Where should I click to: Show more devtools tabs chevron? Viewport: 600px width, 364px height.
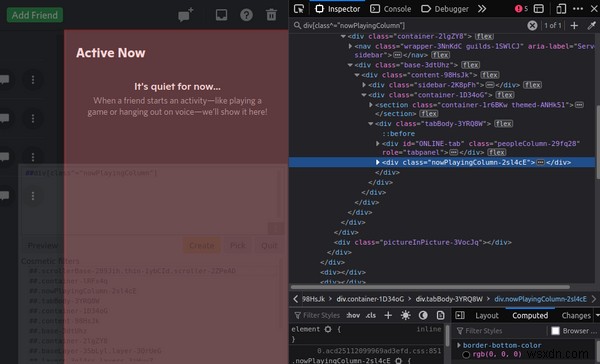pyautogui.click(x=482, y=9)
